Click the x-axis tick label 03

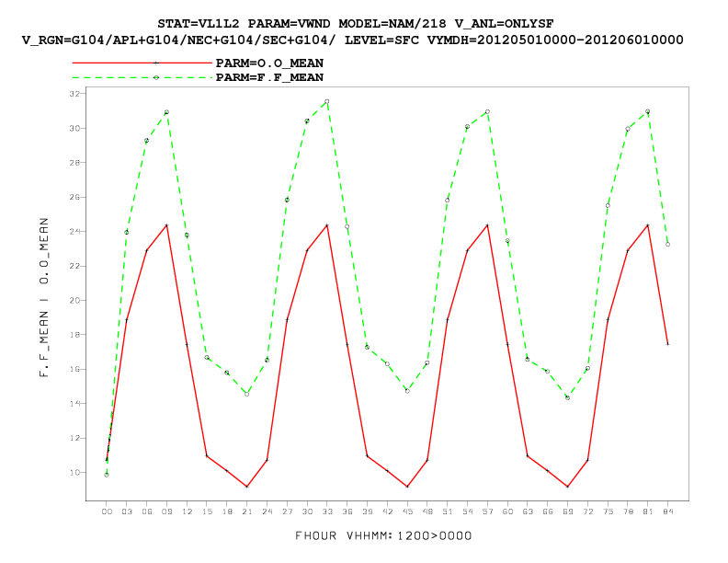(x=127, y=511)
